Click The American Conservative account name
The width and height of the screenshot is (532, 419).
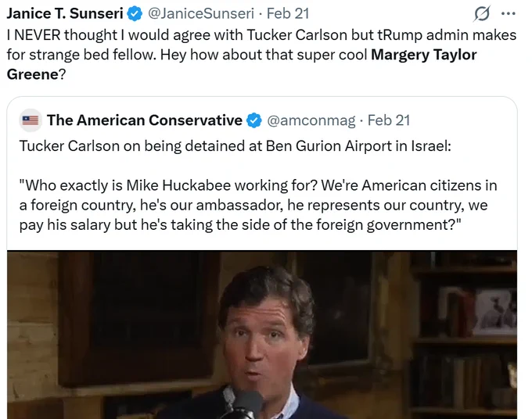[x=145, y=120]
